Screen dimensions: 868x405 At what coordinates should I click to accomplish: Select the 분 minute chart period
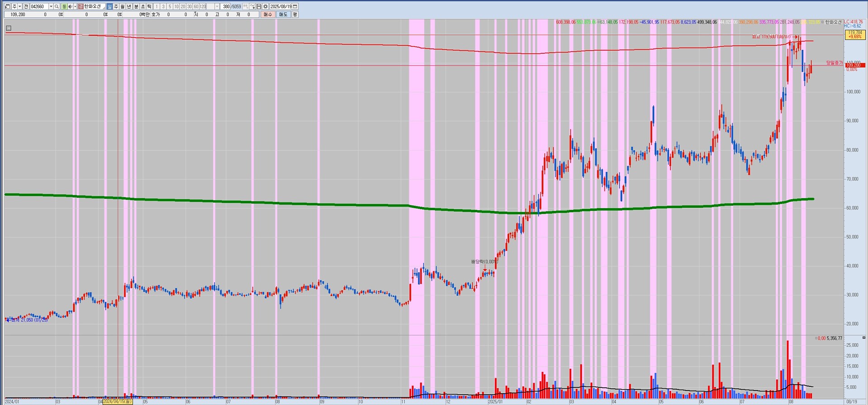coord(136,6)
